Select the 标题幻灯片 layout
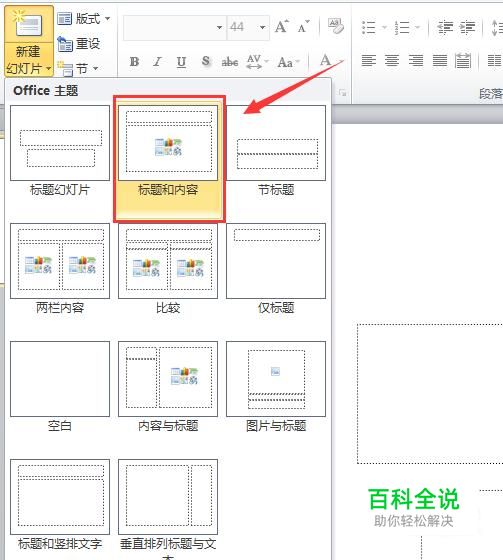The width and height of the screenshot is (503, 560). pos(60,150)
